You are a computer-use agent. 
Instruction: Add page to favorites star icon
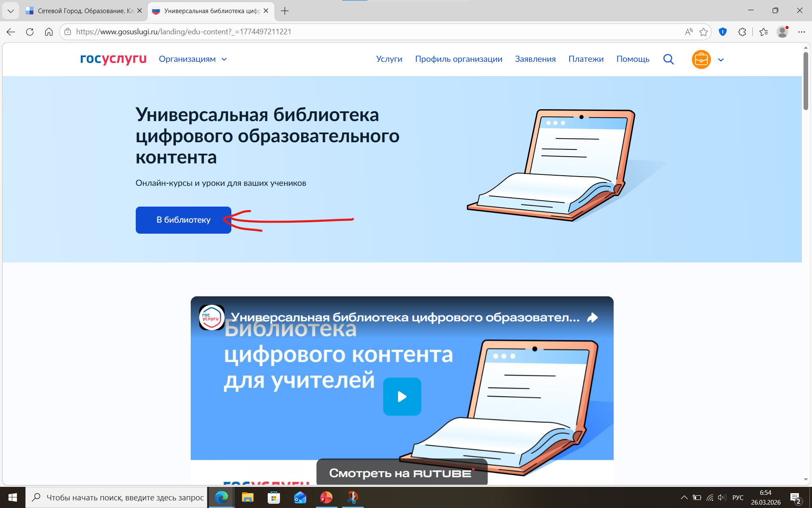pos(703,32)
